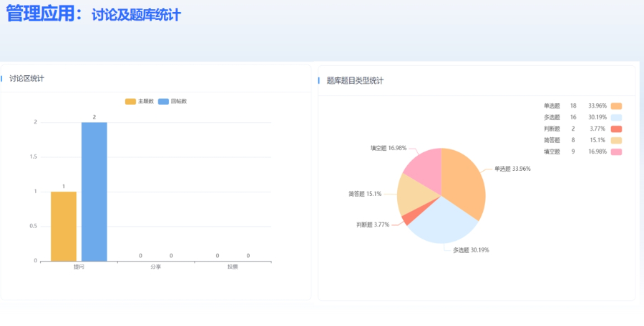Click the blue 回帖数 bar for 提问
Viewport: 644px width, 326px height.
point(94,192)
